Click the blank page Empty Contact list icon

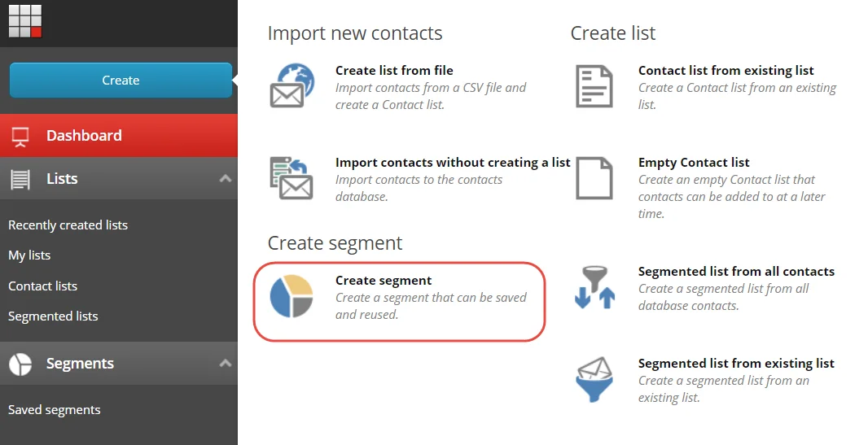pos(594,178)
